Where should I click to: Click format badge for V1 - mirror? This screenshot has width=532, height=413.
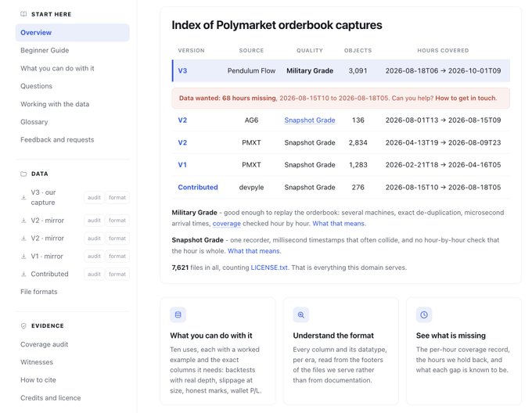pyautogui.click(x=117, y=256)
